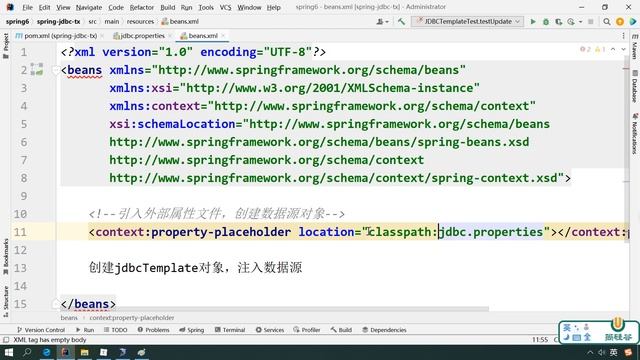The height and width of the screenshot is (360, 640).
Task: Click spring6 in navigation breadcrumb
Action: point(17,22)
